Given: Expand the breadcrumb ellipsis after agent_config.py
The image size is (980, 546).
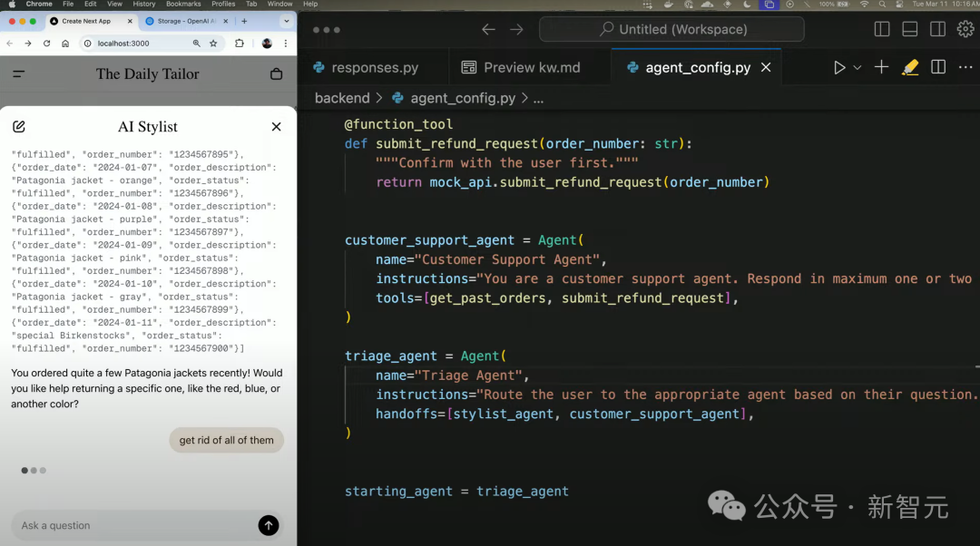Looking at the screenshot, I should [539, 98].
